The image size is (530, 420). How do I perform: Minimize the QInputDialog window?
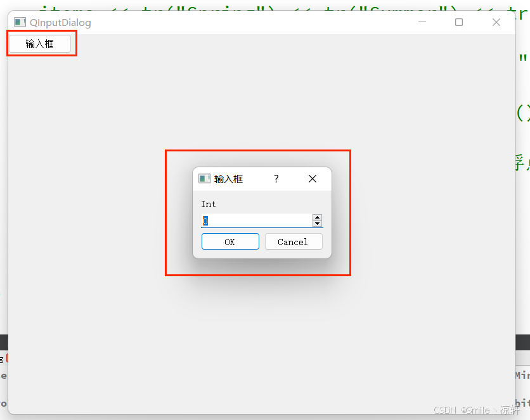pos(422,22)
